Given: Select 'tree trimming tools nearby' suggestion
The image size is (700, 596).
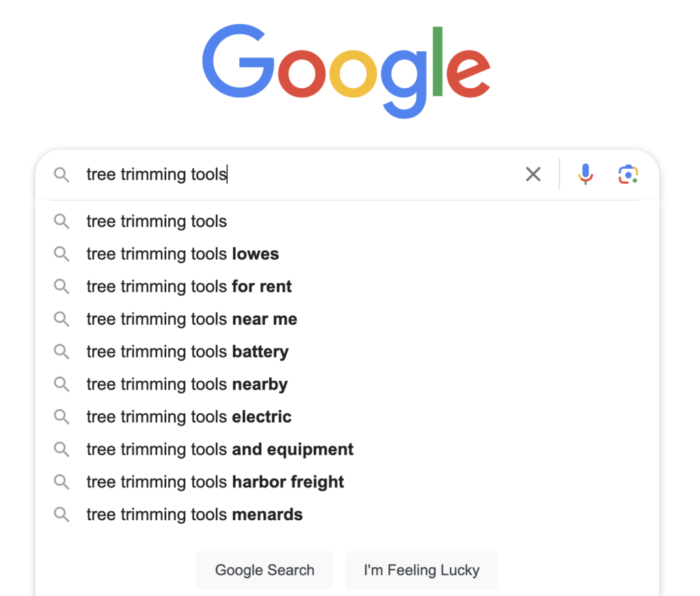Looking at the screenshot, I should [x=187, y=384].
